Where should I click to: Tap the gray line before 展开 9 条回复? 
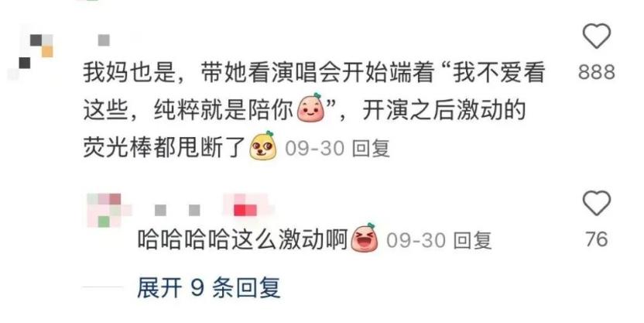coord(103,287)
